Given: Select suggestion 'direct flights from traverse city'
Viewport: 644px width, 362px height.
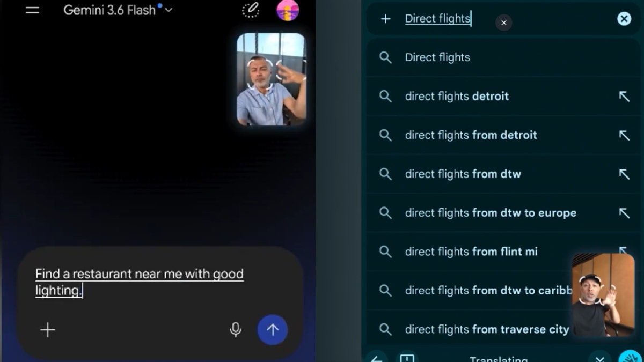Looking at the screenshot, I should click(503, 329).
